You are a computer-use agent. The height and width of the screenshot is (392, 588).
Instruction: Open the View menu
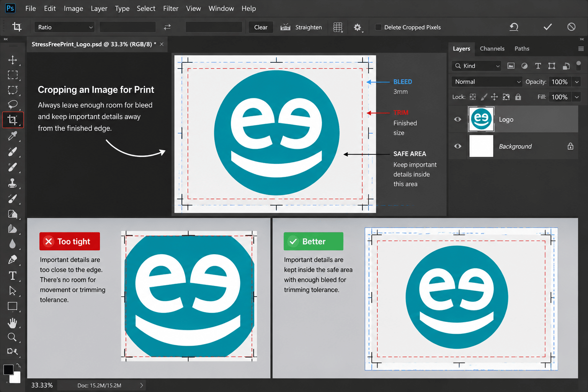click(193, 8)
